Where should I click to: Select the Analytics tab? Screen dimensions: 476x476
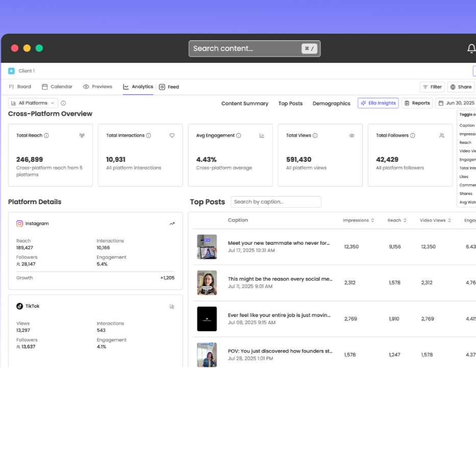138,87
